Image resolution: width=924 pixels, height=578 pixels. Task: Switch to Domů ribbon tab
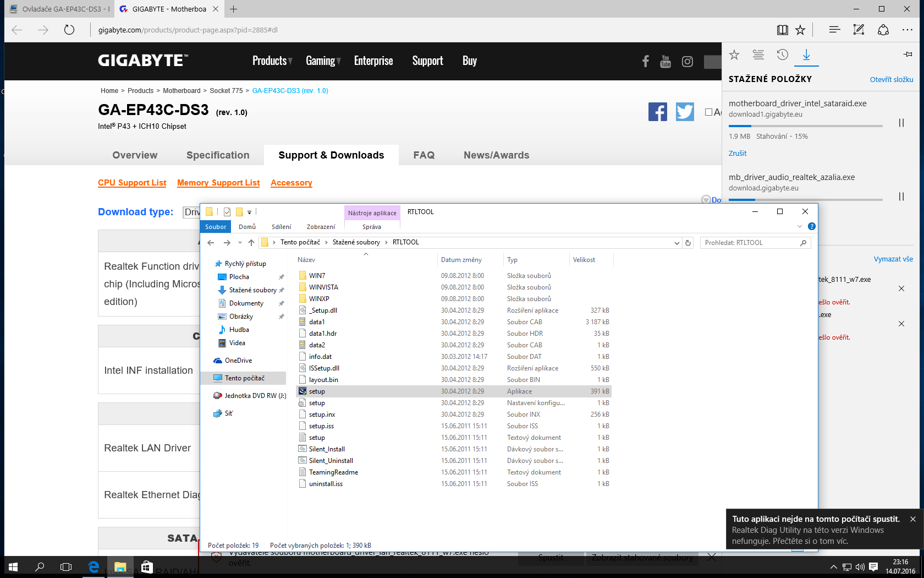click(248, 227)
